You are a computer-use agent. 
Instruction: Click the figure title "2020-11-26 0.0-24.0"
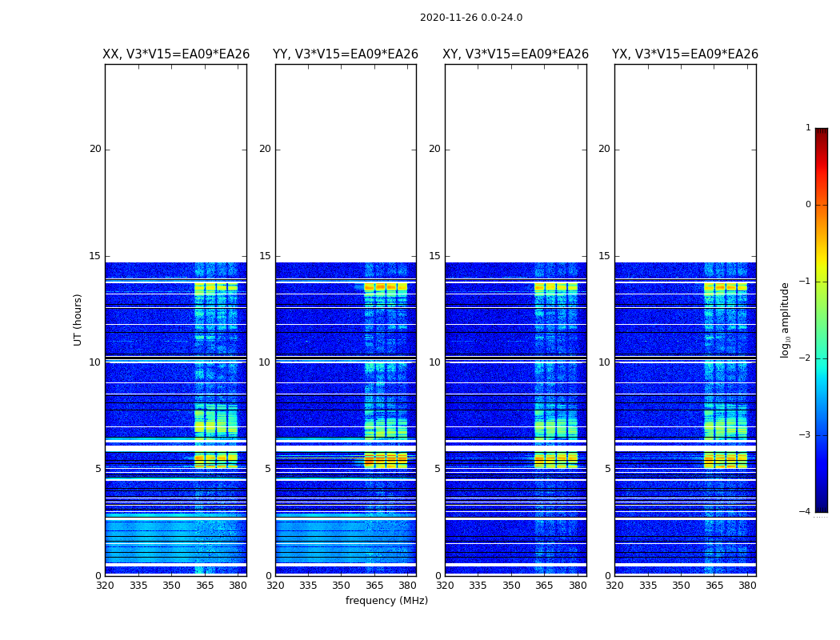(470, 18)
